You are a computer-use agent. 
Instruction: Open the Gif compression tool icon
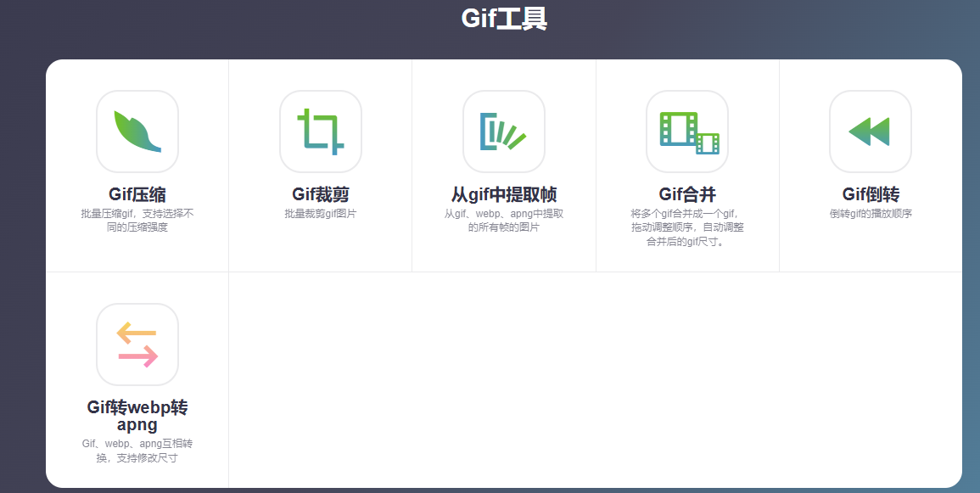[137, 132]
